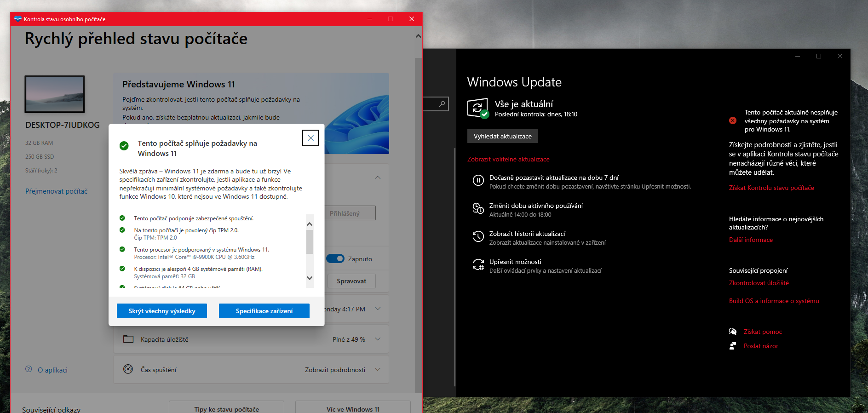Click the desktop computer thumbnail image
Viewport: 868px width, 413px height.
pos(55,94)
